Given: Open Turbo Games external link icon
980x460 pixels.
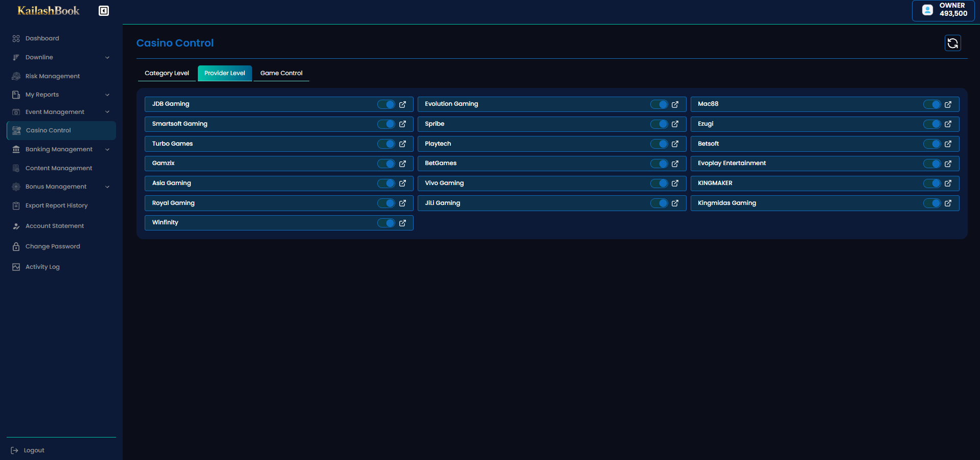Looking at the screenshot, I should tap(402, 144).
